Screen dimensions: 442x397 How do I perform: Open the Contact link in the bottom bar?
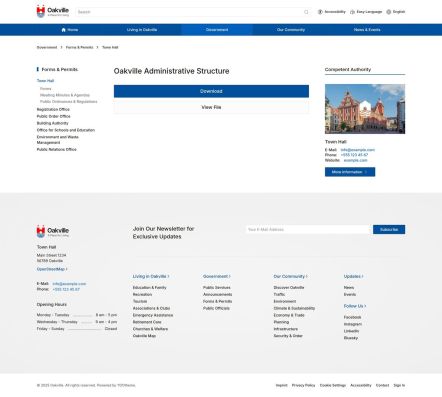382,385
